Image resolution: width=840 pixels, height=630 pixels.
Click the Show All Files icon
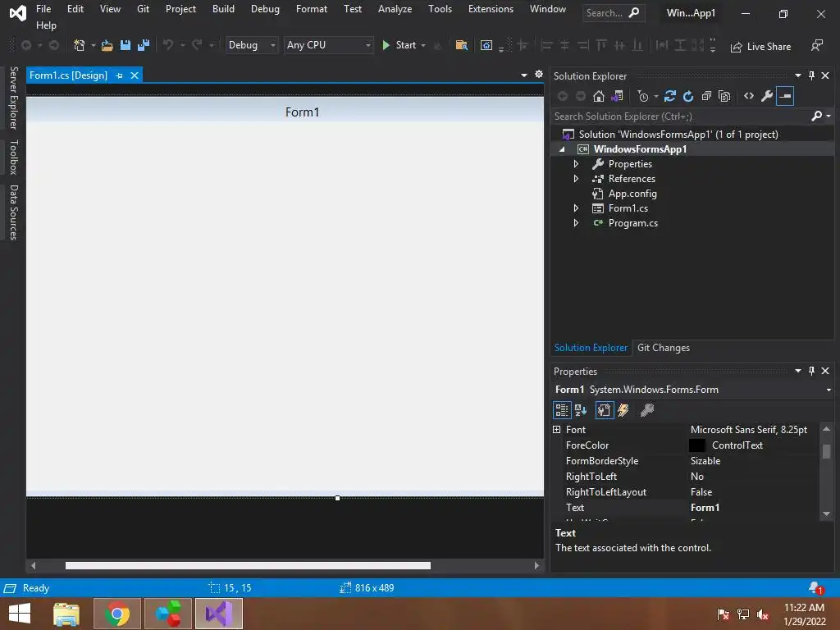pyautogui.click(x=724, y=97)
